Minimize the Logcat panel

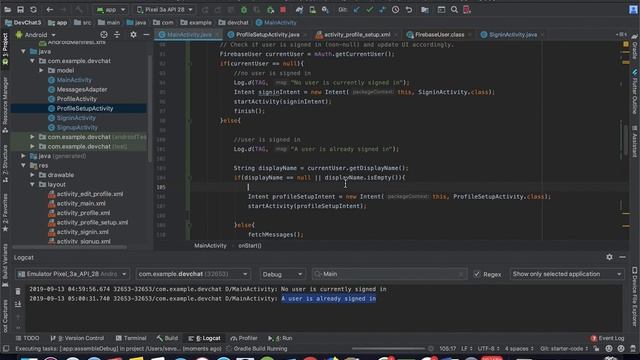point(622,257)
